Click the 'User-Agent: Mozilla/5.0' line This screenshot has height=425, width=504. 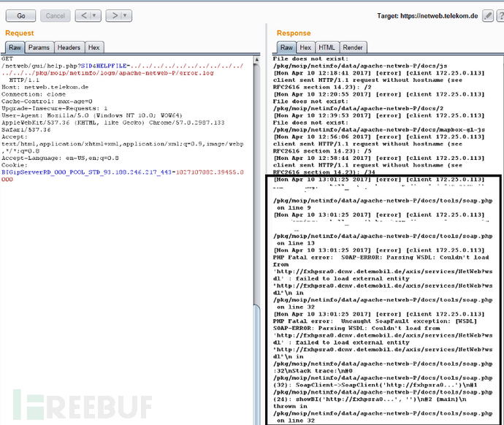[x=92, y=115]
